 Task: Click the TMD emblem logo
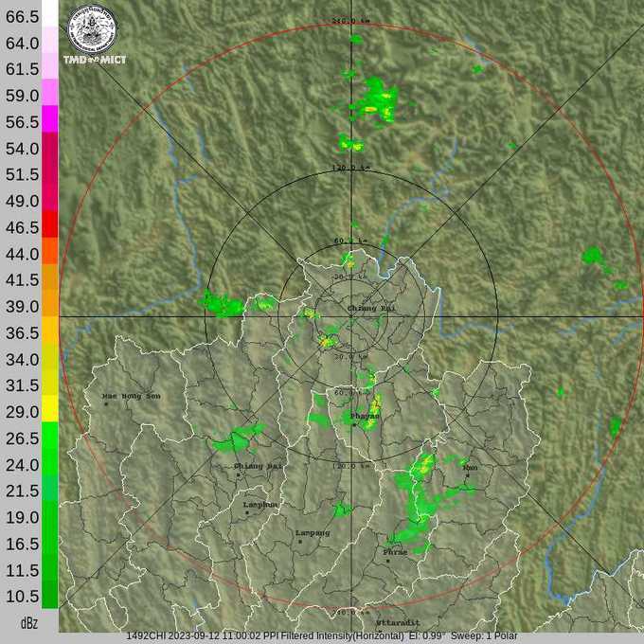[92, 27]
